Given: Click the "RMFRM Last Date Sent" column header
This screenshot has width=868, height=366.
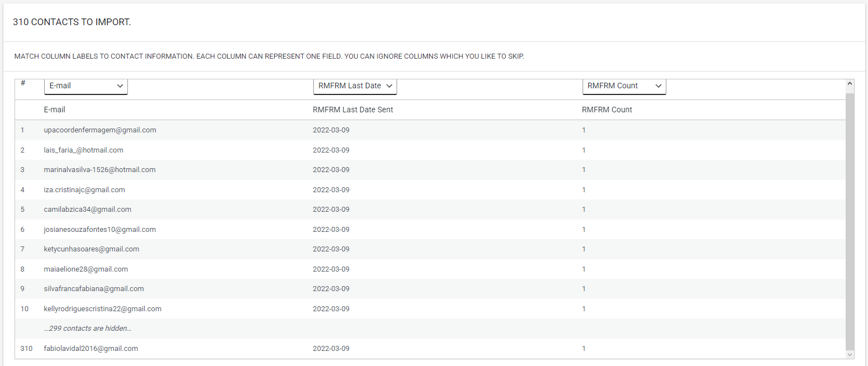Looking at the screenshot, I should 353,110.
